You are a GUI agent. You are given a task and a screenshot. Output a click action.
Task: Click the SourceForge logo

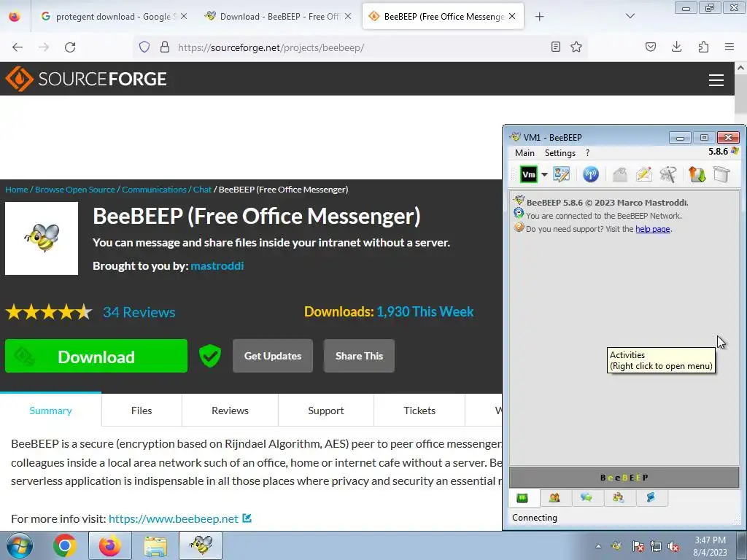(x=86, y=79)
